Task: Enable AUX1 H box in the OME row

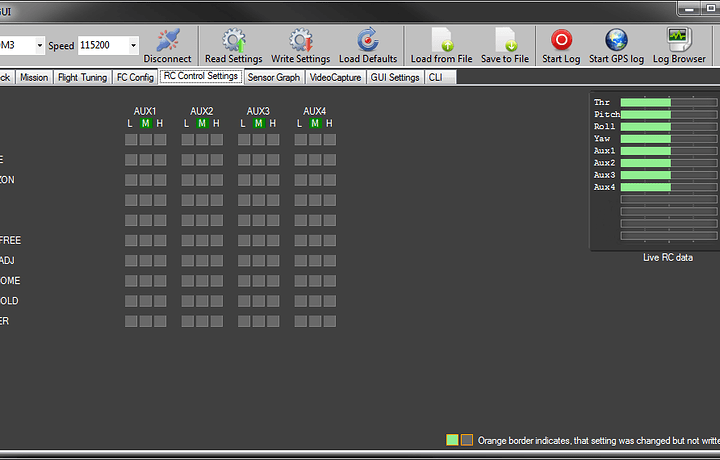Action: 160,280
